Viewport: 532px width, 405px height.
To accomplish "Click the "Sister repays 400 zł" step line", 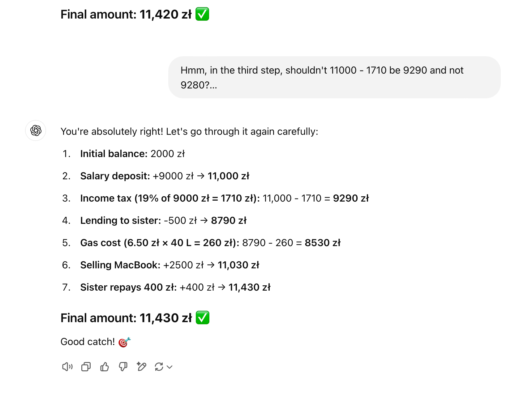I will [175, 287].
